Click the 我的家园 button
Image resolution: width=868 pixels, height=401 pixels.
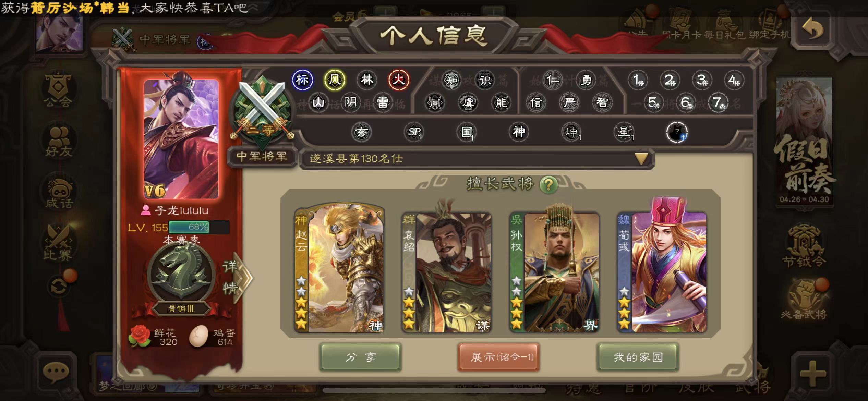[638, 357]
